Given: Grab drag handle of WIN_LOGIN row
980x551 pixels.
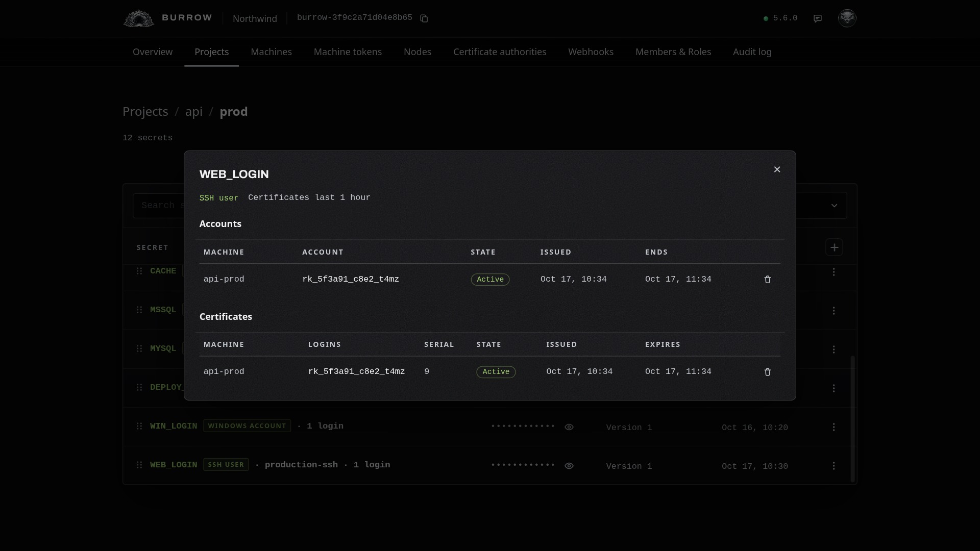Looking at the screenshot, I should pos(139,426).
